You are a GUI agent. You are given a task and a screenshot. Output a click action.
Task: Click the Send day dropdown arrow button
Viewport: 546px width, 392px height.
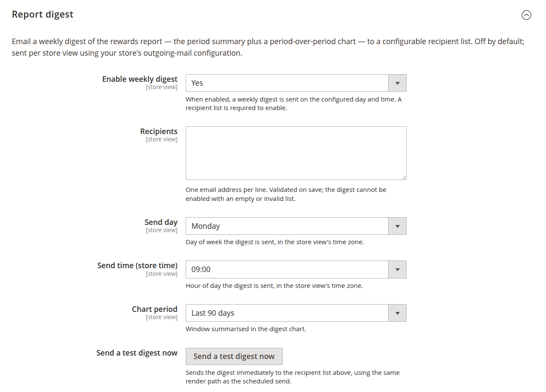pos(397,226)
